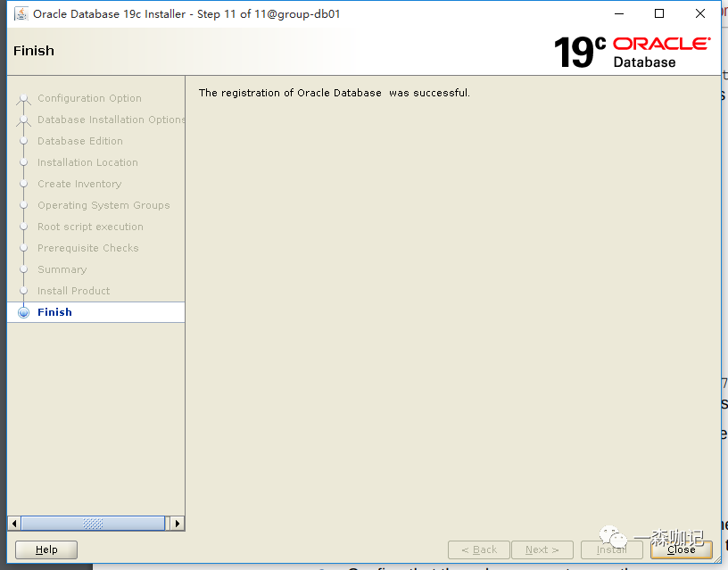
Task: Click the disabled Install button
Action: 611,549
